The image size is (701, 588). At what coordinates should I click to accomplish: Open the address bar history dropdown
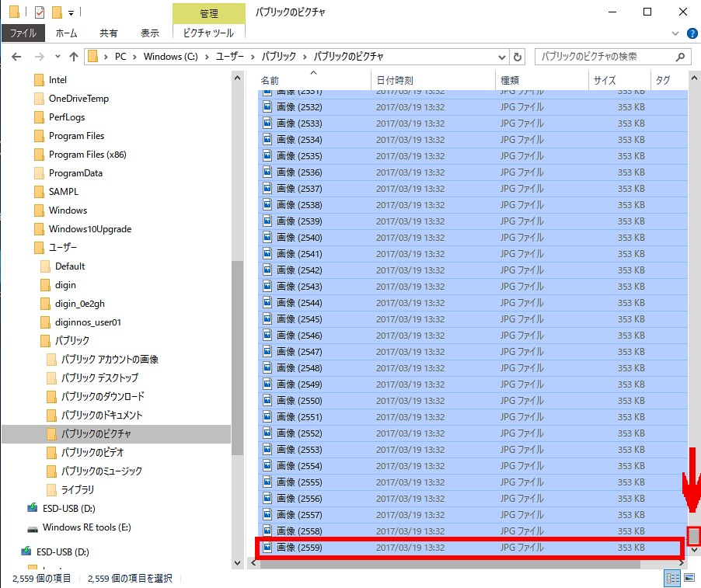click(x=501, y=57)
